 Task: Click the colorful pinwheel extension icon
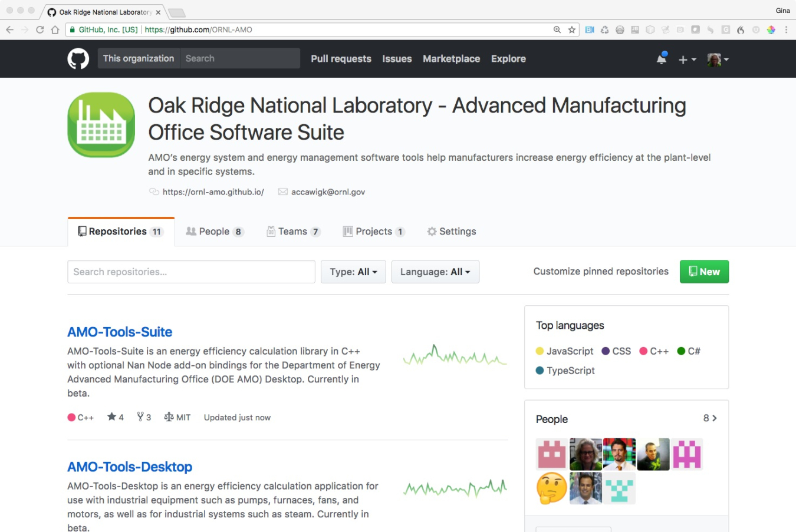[771, 29]
